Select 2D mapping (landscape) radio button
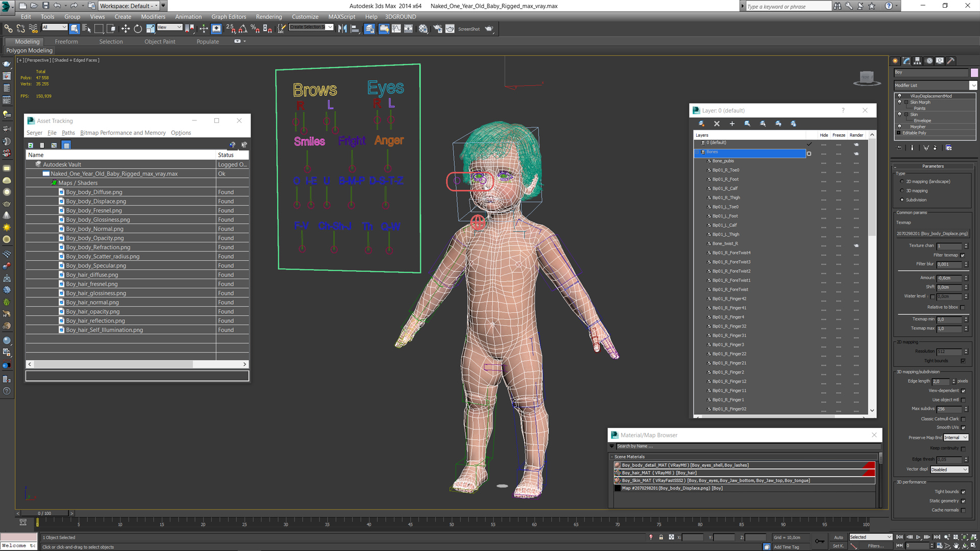Image resolution: width=980 pixels, height=551 pixels. [902, 182]
